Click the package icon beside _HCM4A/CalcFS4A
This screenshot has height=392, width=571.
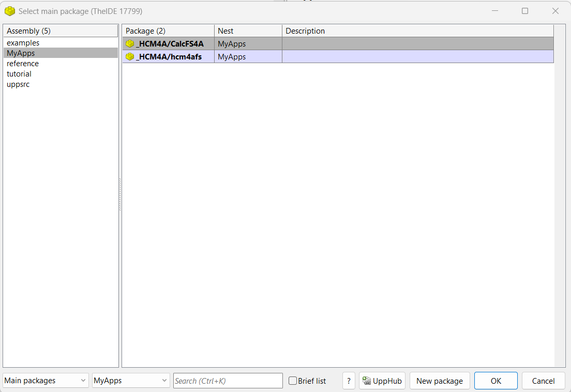[x=129, y=43]
